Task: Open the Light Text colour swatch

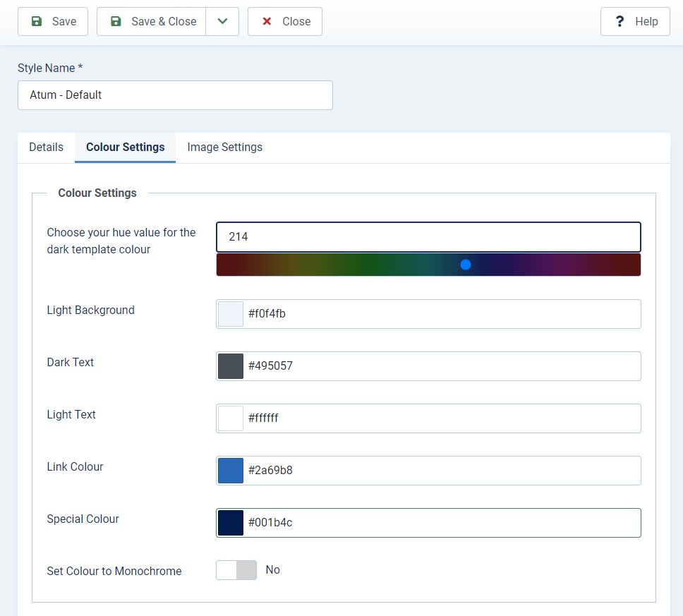Action: click(x=231, y=418)
